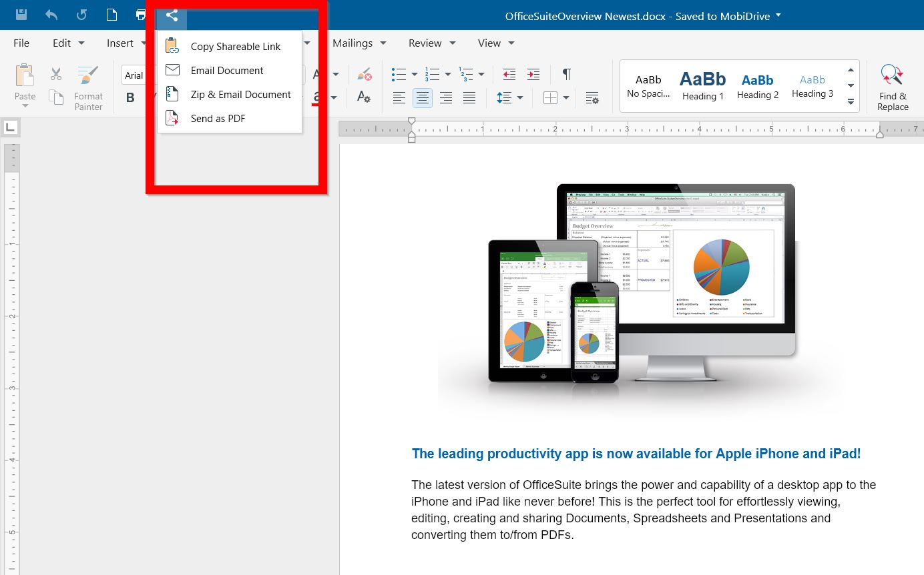Click the font color red underline button
Screen dimensions: 924x575
[x=316, y=98]
